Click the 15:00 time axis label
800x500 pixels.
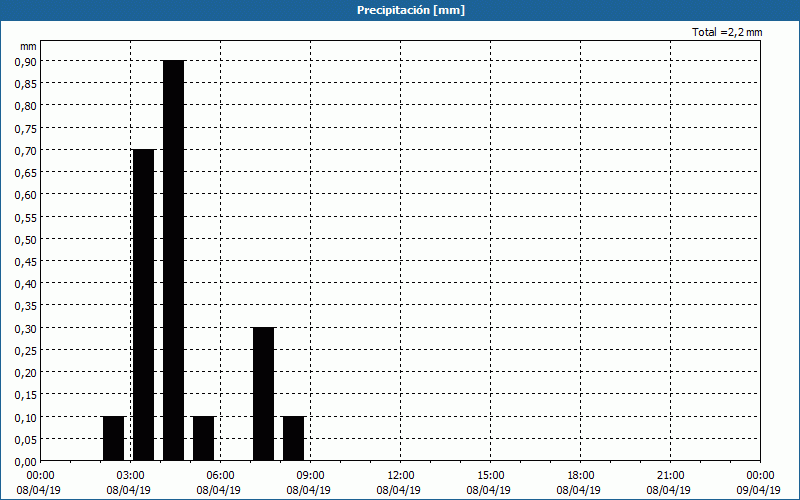click(490, 476)
